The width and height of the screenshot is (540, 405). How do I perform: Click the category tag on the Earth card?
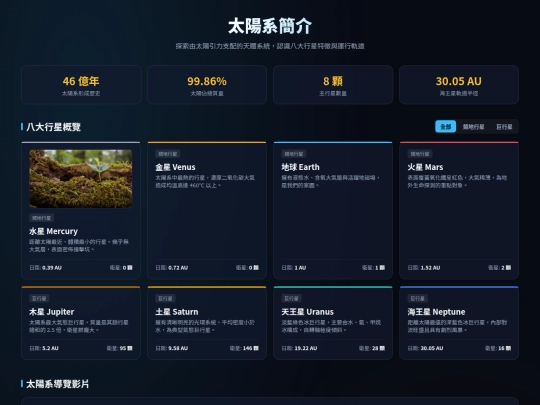tap(293, 154)
